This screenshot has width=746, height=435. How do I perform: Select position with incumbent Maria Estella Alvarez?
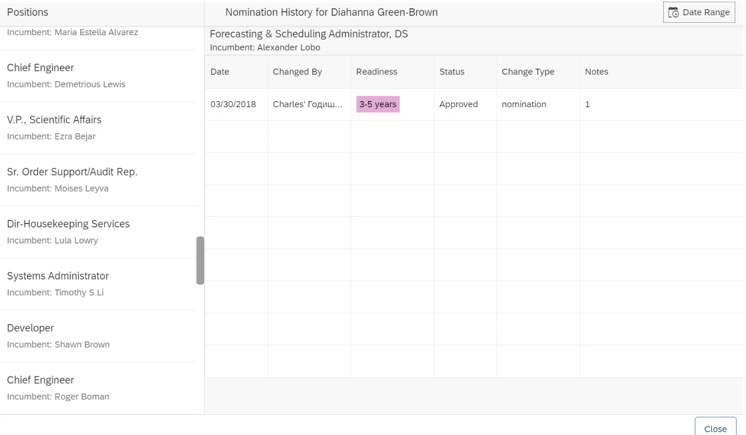(x=100, y=33)
